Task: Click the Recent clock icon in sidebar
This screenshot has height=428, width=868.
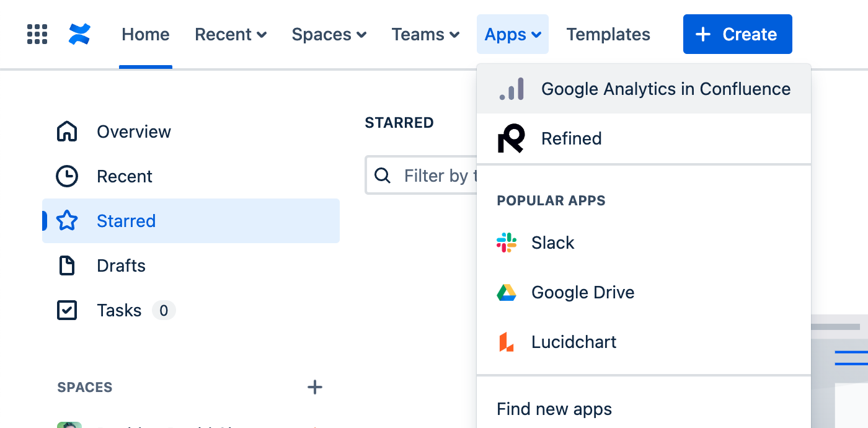Action: (x=67, y=176)
